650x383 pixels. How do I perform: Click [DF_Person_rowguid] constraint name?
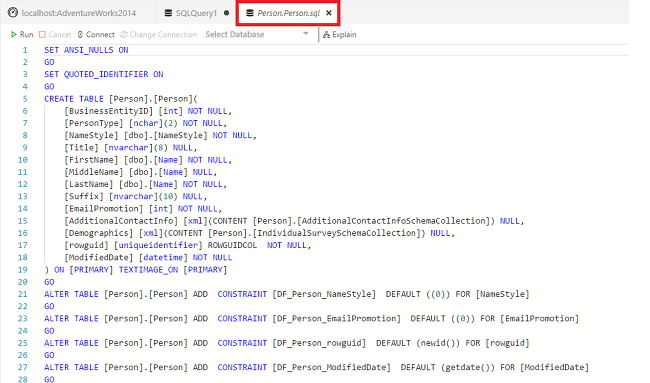click(x=319, y=343)
